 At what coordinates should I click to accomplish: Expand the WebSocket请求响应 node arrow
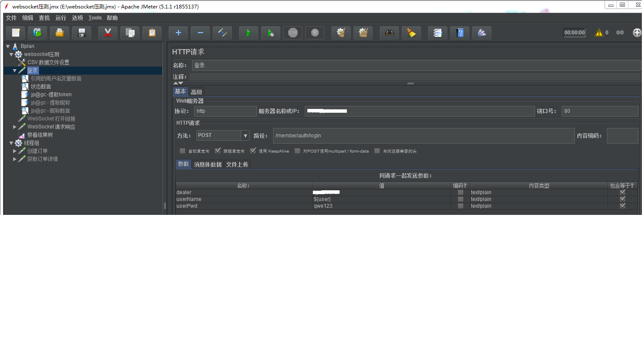click(15, 127)
